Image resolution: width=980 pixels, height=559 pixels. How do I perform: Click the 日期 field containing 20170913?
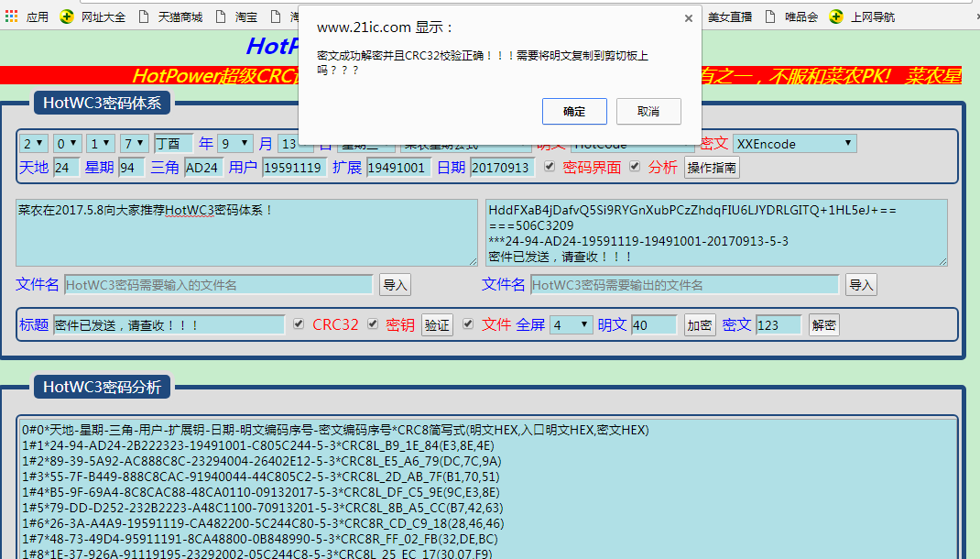502,168
